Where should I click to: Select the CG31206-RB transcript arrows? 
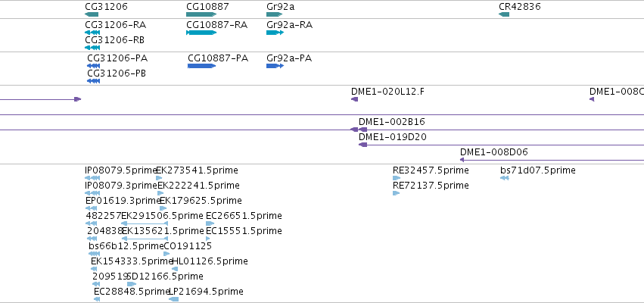[x=92, y=48]
